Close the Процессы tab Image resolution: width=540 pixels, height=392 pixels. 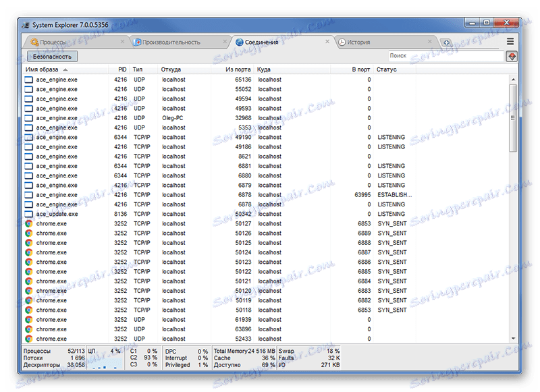(122, 42)
